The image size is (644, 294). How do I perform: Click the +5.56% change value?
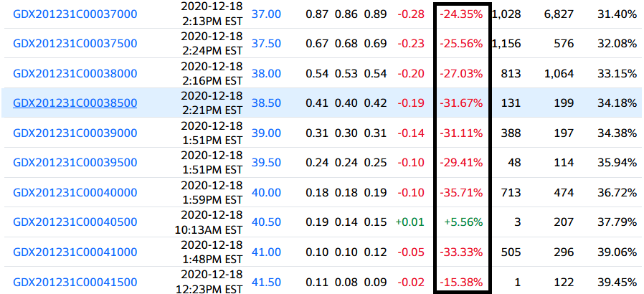coord(463,222)
